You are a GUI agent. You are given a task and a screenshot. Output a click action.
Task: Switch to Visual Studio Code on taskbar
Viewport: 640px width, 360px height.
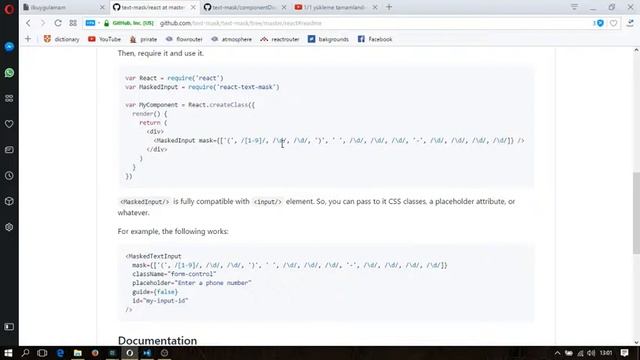pyautogui.click(x=147, y=353)
